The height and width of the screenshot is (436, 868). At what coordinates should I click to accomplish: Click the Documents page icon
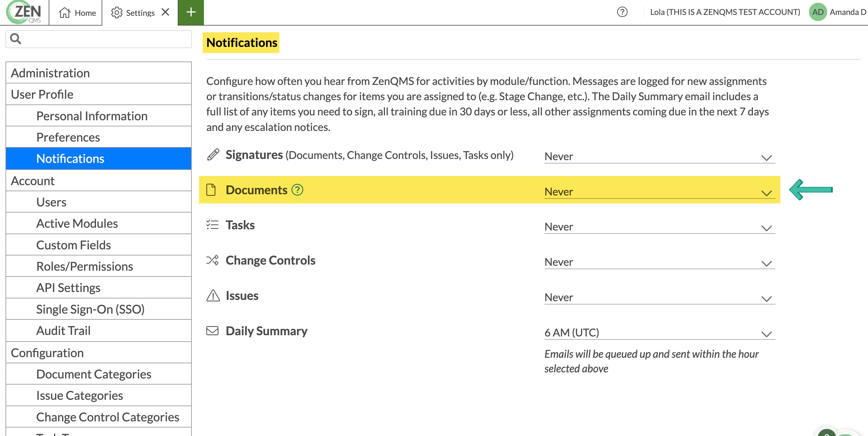pyautogui.click(x=211, y=190)
